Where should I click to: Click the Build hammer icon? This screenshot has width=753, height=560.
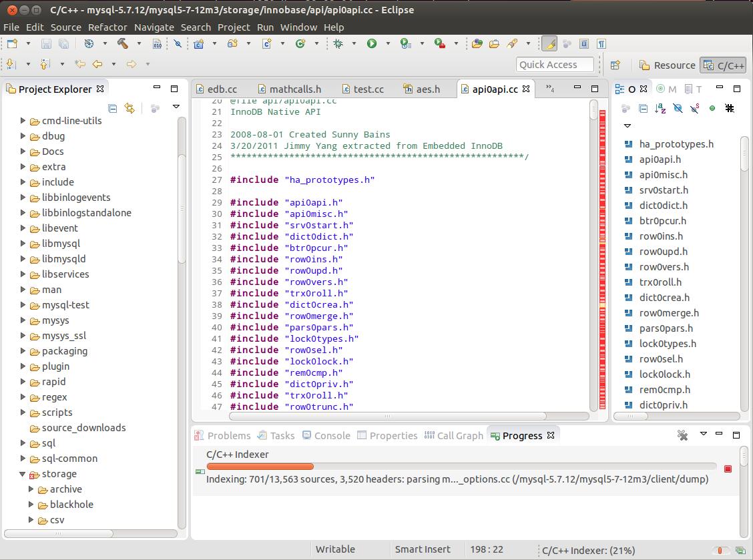[122, 43]
